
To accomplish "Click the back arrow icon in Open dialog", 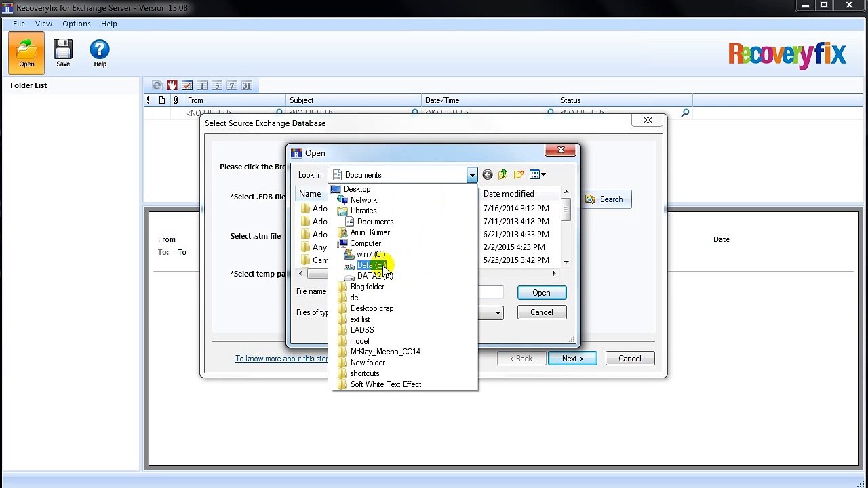I will click(487, 175).
